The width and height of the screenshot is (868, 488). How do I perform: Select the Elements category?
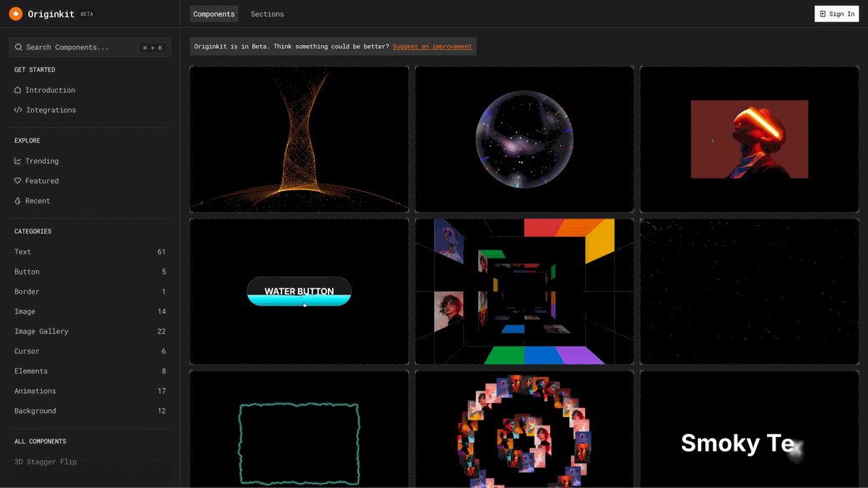click(x=89, y=370)
